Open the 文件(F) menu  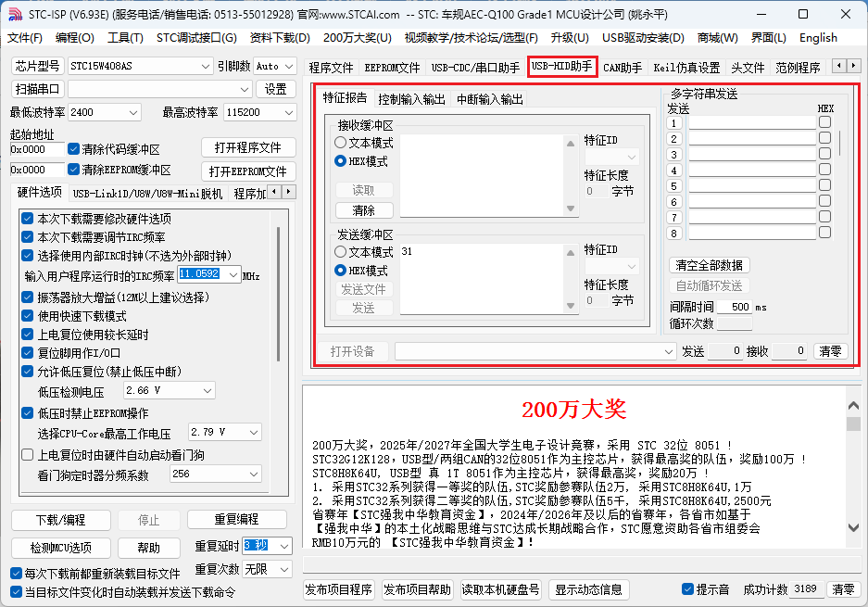click(x=25, y=38)
